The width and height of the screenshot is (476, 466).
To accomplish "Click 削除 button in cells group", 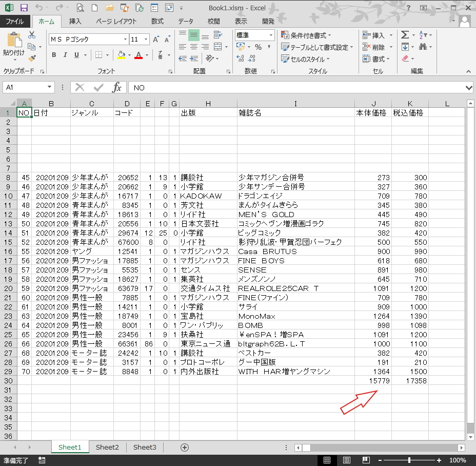I will pyautogui.click(x=378, y=47).
